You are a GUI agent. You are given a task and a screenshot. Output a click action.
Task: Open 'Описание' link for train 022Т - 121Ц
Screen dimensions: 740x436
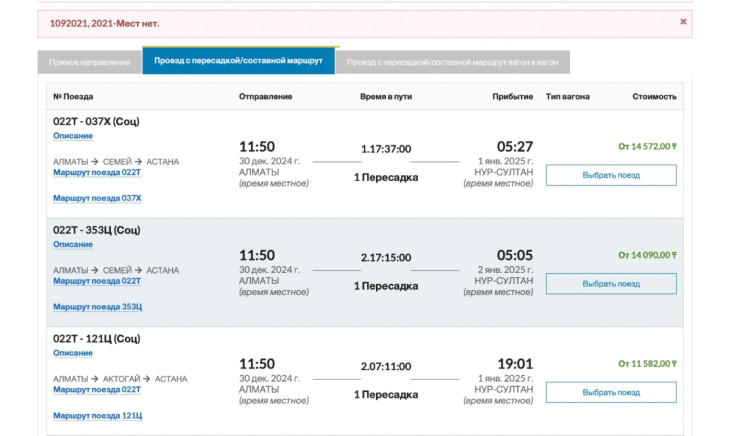[x=73, y=353]
